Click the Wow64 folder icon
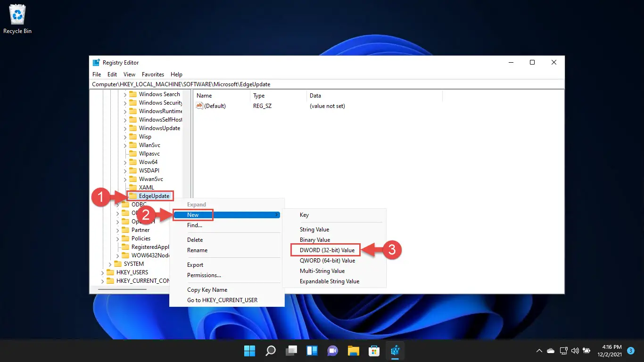This screenshot has width=644, height=362. coord(133,162)
